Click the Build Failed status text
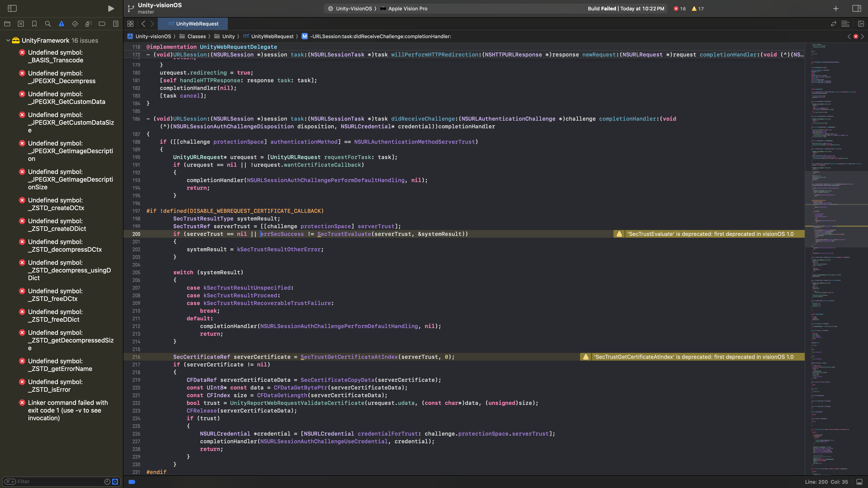Viewport: 868px width, 488px height. pos(602,9)
